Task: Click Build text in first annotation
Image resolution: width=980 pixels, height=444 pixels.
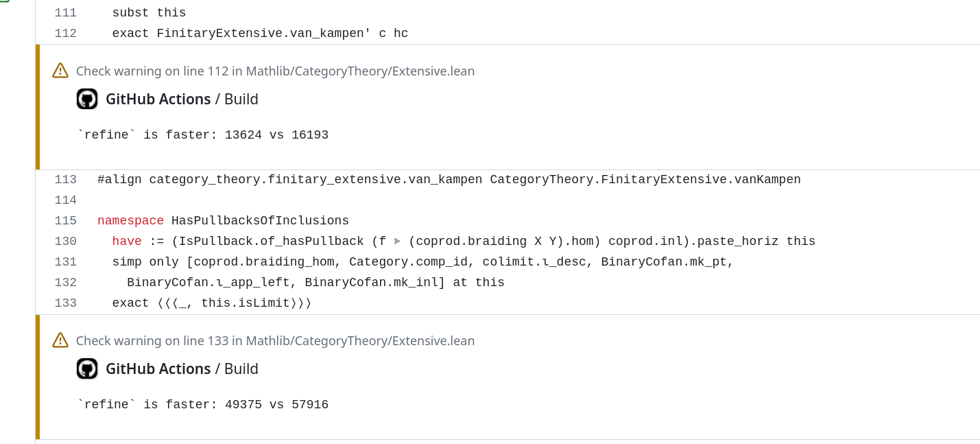Action: (x=241, y=99)
